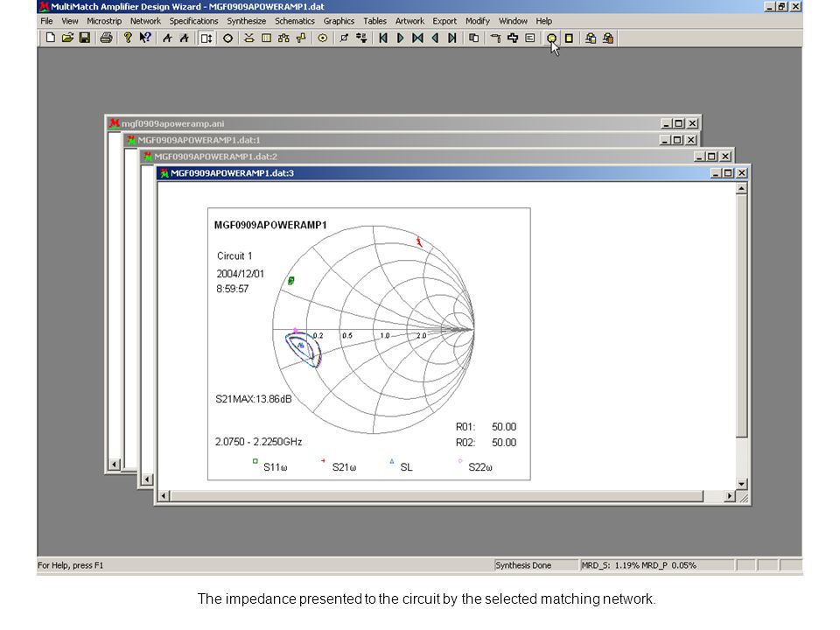The width and height of the screenshot is (840, 630).
Task: Click the yellow circle Smith chart icon
Action: [551, 38]
